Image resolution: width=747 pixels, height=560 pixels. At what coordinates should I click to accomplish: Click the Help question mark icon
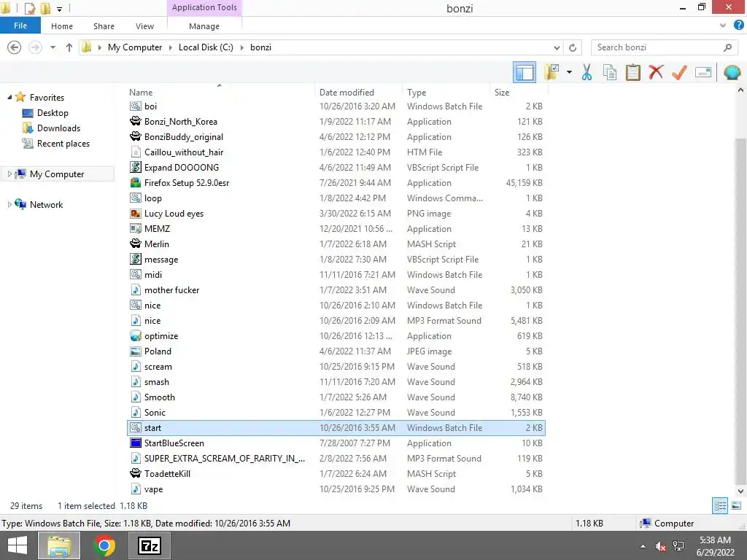739,26
